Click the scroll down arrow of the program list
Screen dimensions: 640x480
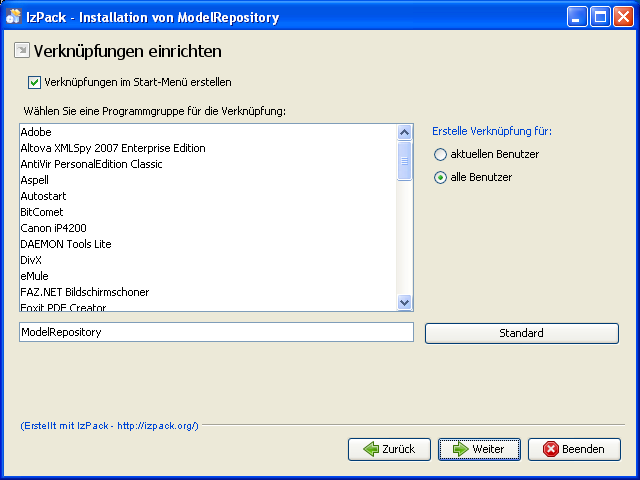click(x=404, y=302)
